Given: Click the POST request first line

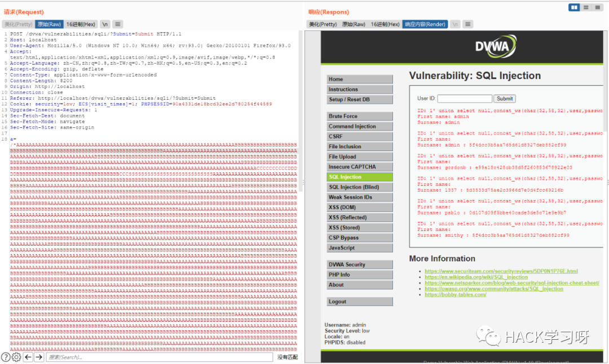Looking at the screenshot, I should coord(95,34).
